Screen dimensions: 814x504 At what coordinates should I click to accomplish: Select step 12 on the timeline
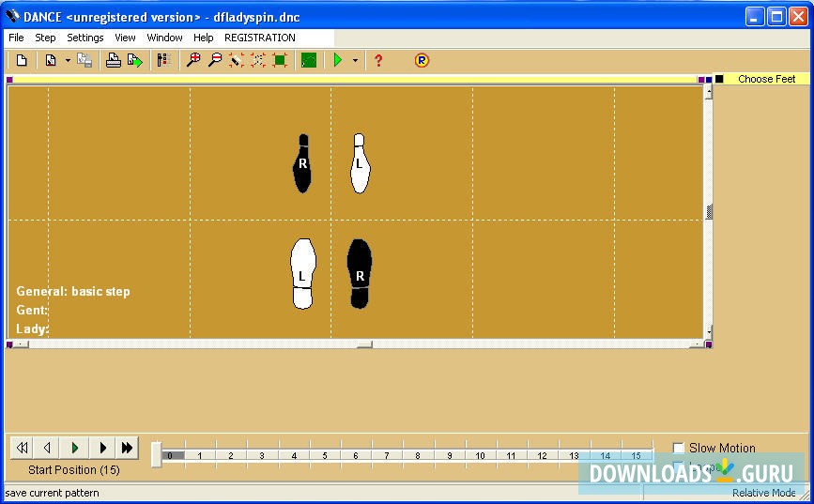click(542, 456)
